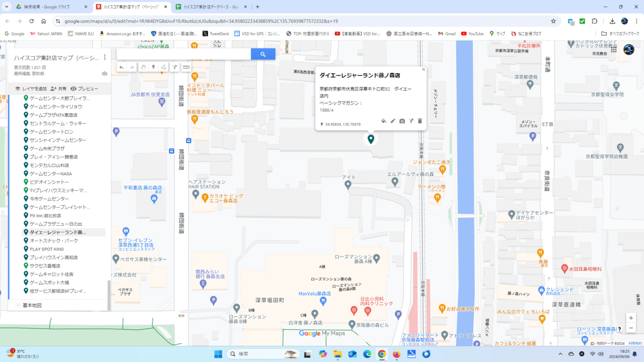Click the Drive cloud saved icon
Viewport: 644px width, 362px height.
tap(105, 73)
